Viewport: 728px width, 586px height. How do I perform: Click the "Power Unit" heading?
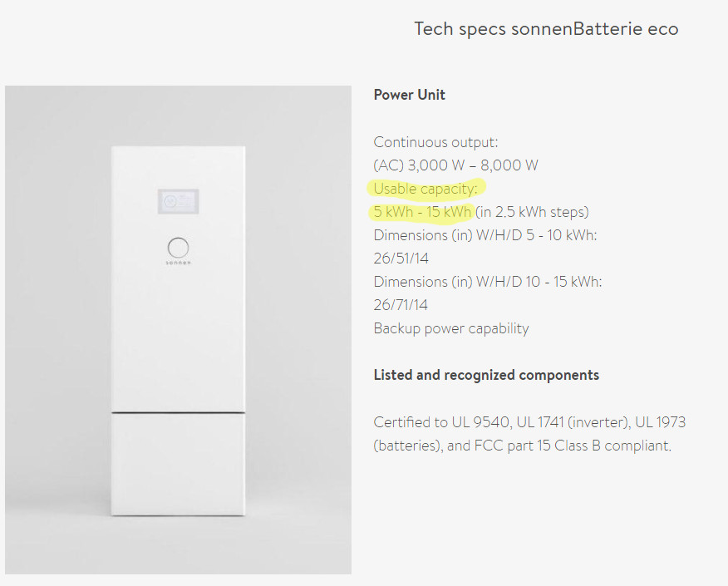(x=409, y=95)
